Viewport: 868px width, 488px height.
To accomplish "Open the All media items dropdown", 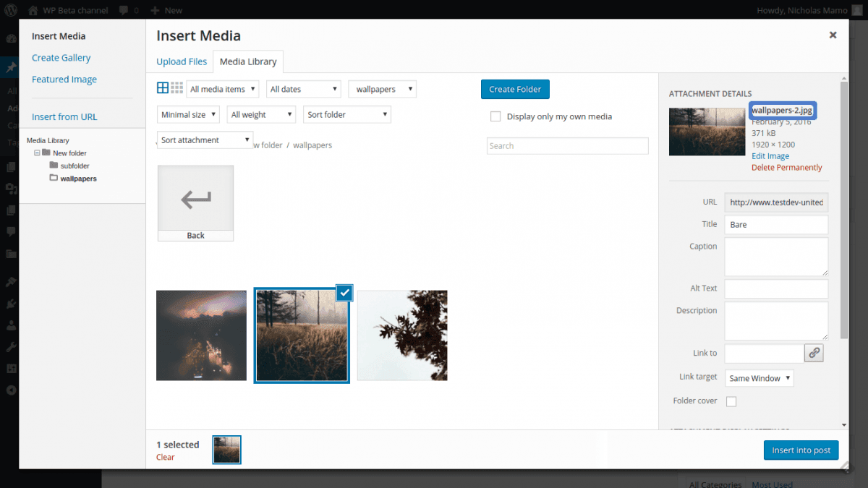I will click(x=223, y=89).
